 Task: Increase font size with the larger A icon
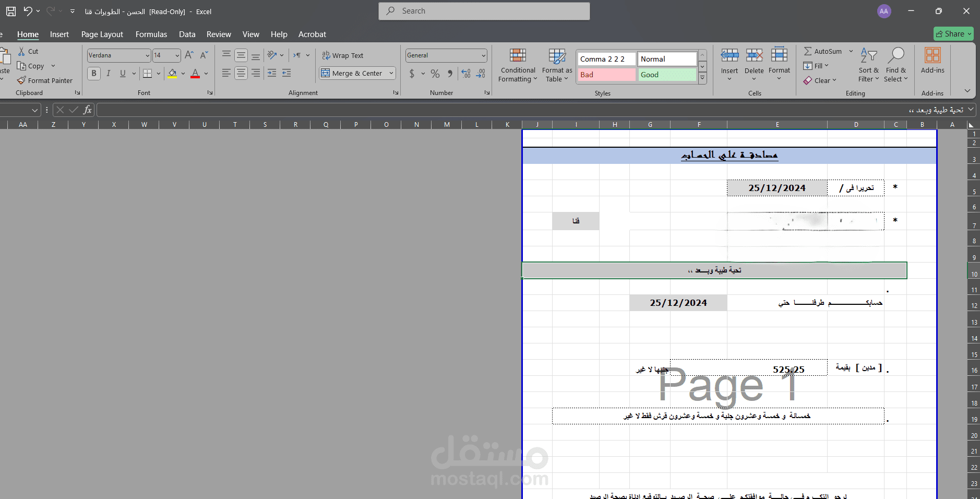[189, 55]
